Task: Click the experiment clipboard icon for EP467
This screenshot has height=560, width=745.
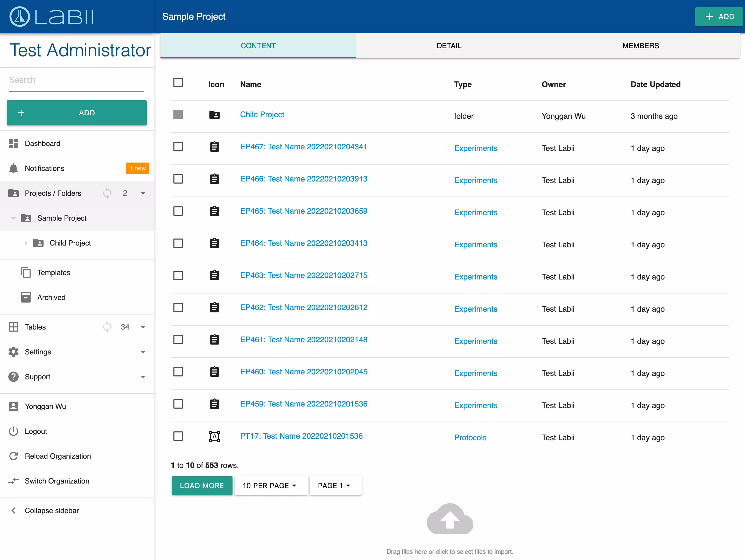Action: pos(215,146)
